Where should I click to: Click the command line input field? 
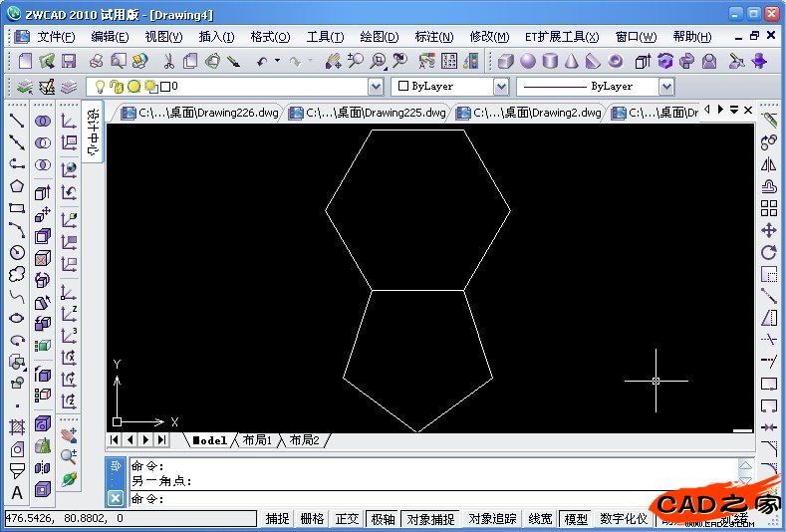[435, 499]
